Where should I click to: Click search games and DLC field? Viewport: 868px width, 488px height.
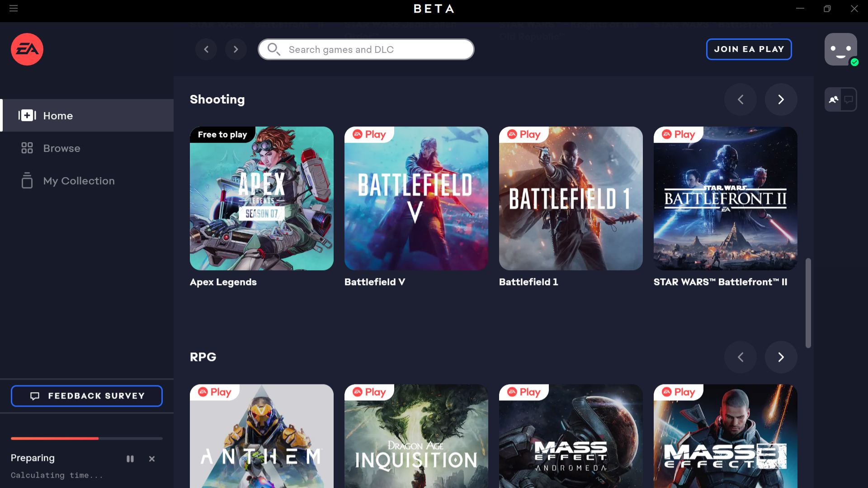(366, 49)
